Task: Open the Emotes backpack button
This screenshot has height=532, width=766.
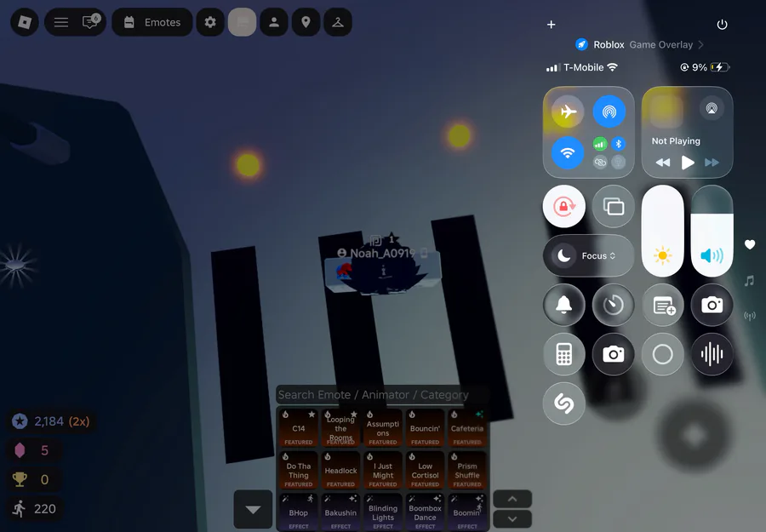Action: pyautogui.click(x=152, y=22)
